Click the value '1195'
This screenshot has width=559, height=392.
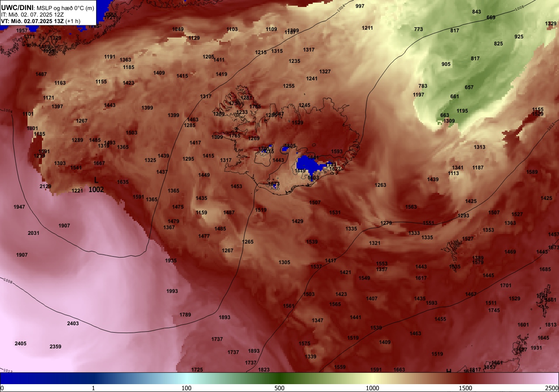pyautogui.click(x=462, y=111)
